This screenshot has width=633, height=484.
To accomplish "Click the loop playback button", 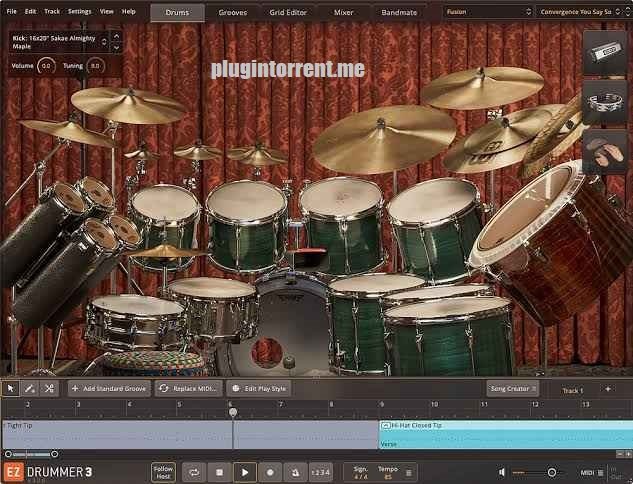I will [x=194, y=472].
